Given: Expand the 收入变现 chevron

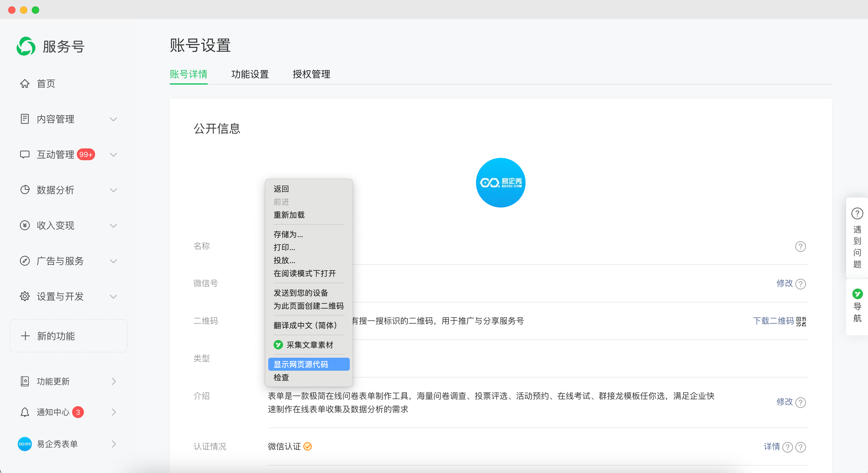Looking at the screenshot, I should (113, 225).
